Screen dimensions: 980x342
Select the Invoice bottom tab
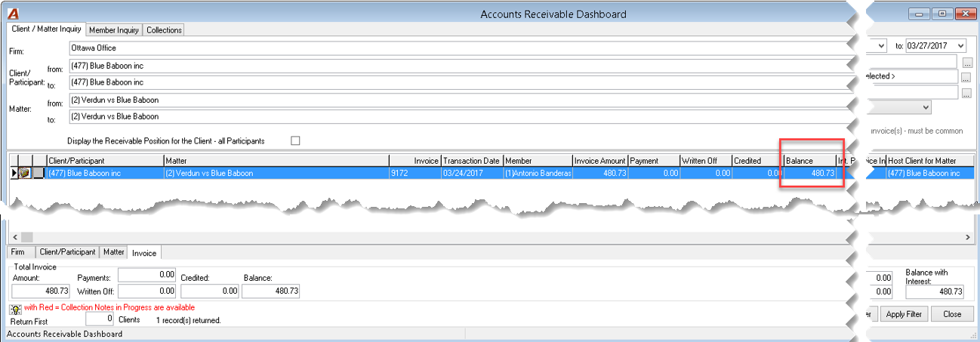click(144, 253)
